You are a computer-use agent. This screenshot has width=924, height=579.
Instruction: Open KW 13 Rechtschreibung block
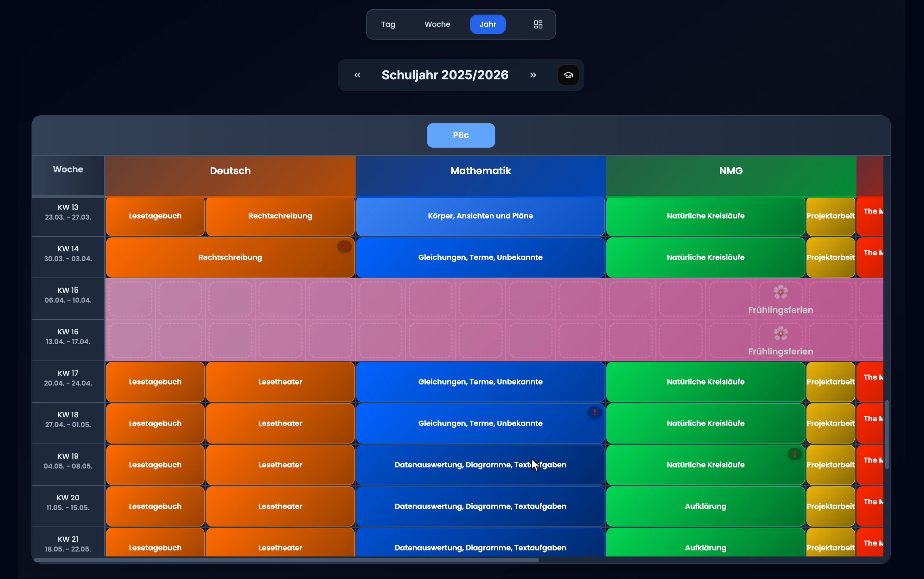(x=280, y=216)
